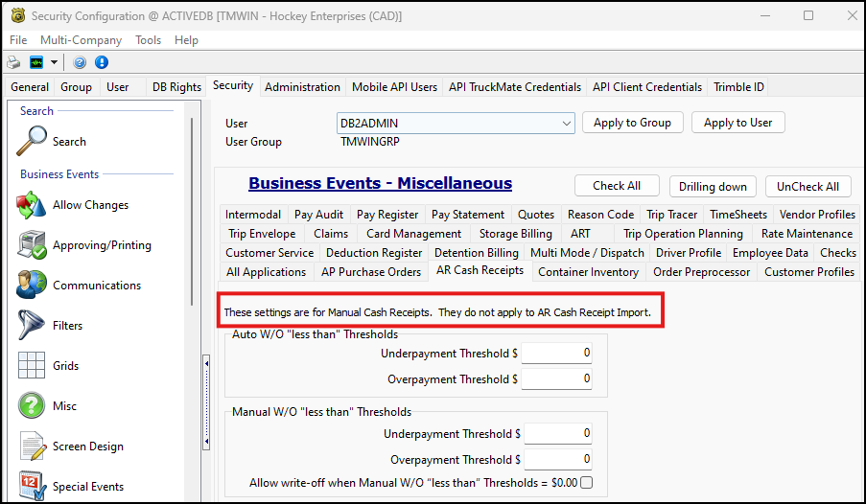Image resolution: width=866 pixels, height=504 pixels.
Task: Expand the User dropdown showing DB2ADMIN
Action: [x=566, y=124]
